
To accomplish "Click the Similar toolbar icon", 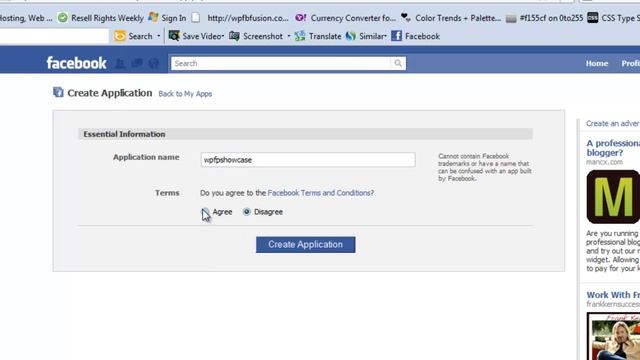I will (x=351, y=36).
